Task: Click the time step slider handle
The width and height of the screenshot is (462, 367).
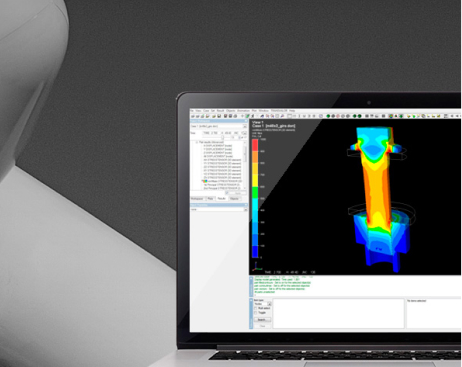Action: [x=223, y=137]
